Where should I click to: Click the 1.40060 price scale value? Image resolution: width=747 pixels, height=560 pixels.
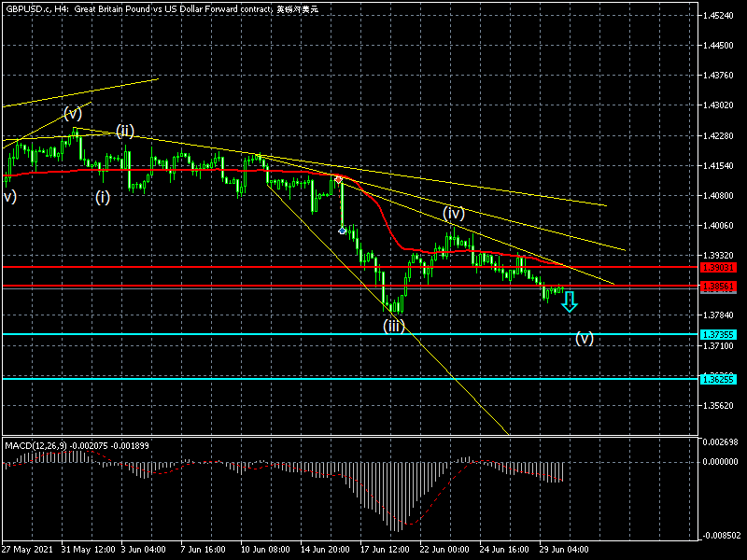pos(718,226)
